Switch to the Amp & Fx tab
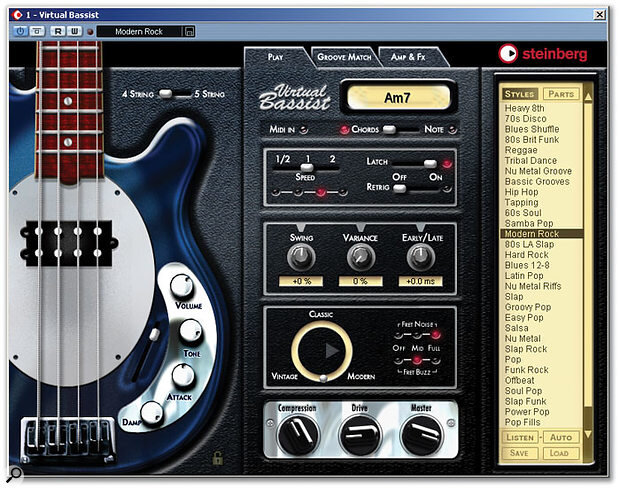This screenshot has height=489, width=620. pyautogui.click(x=408, y=57)
